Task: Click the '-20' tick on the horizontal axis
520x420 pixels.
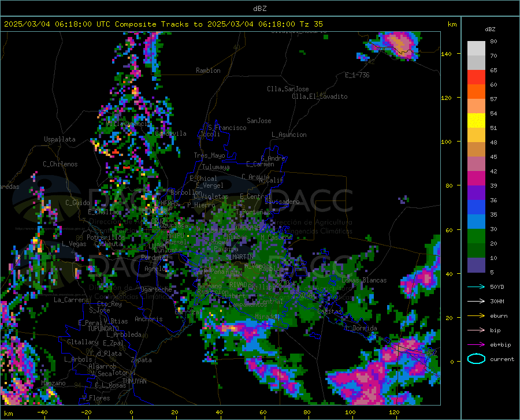Action: (86, 412)
